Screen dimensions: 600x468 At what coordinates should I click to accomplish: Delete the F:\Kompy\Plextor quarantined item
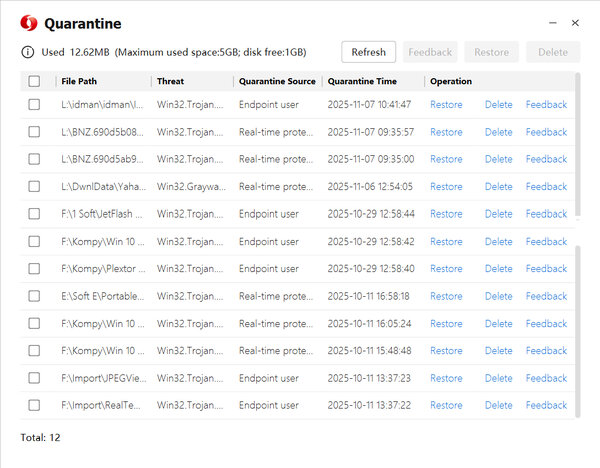498,269
